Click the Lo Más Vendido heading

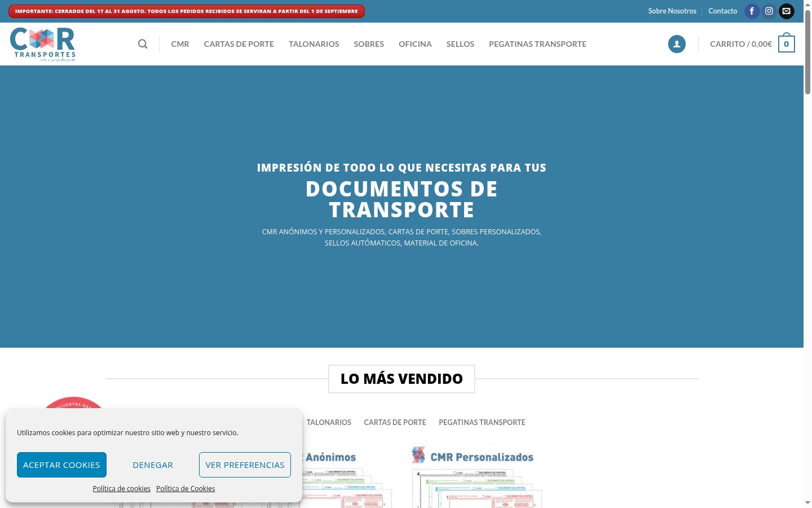click(x=401, y=379)
